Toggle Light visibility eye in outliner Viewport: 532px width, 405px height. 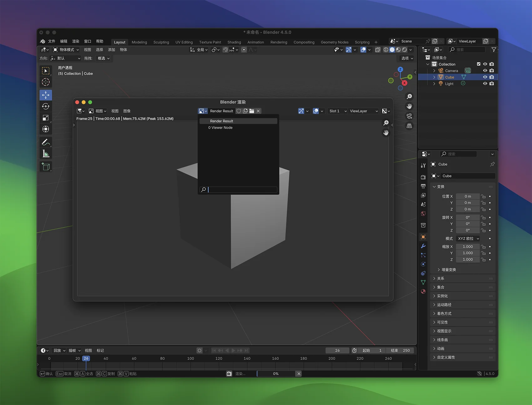[485, 84]
